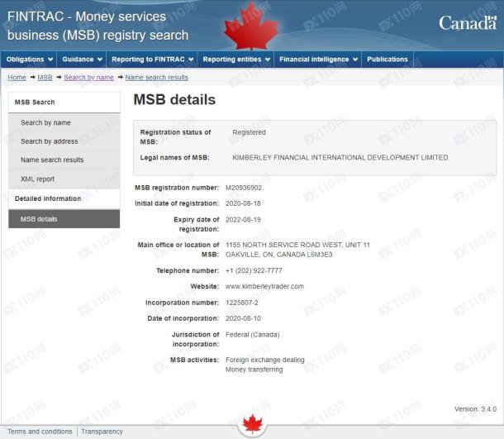Click the Canada wordmark logo
The height and width of the screenshot is (439, 504).
pyautogui.click(x=468, y=23)
